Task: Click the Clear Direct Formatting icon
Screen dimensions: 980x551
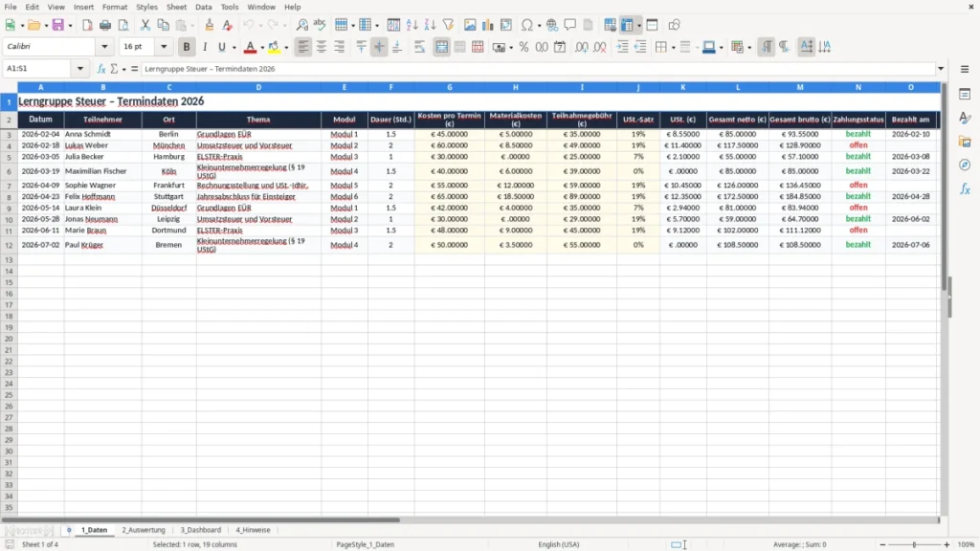Action: tap(228, 25)
